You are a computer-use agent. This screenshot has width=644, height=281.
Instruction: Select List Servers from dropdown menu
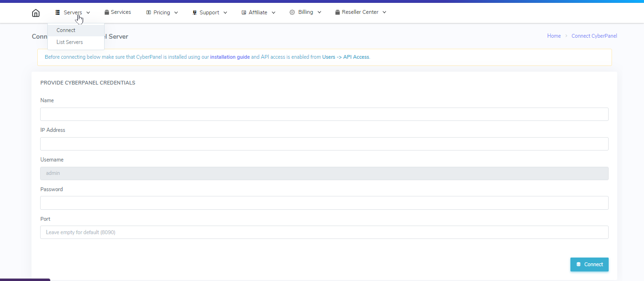pyautogui.click(x=70, y=42)
